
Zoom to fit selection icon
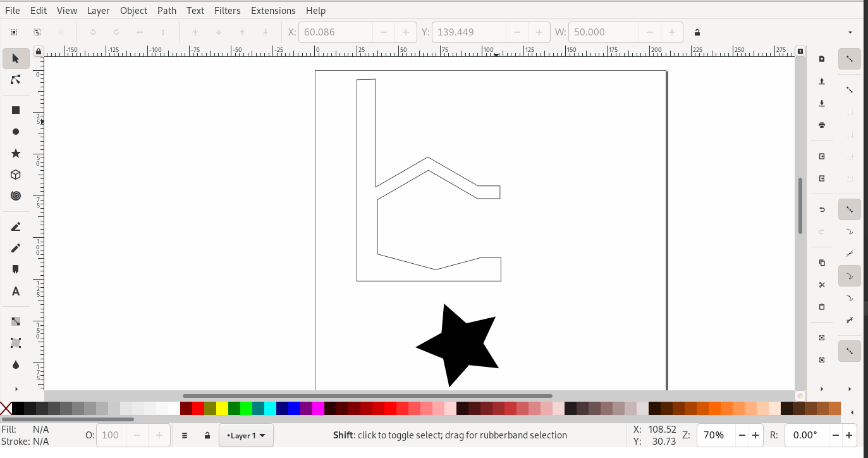(x=822, y=338)
